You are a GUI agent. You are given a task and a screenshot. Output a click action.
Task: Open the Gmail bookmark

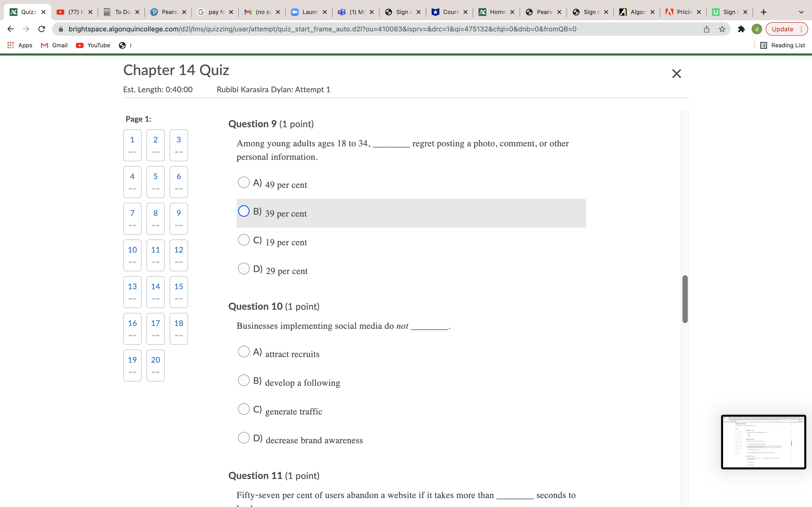[54, 45]
